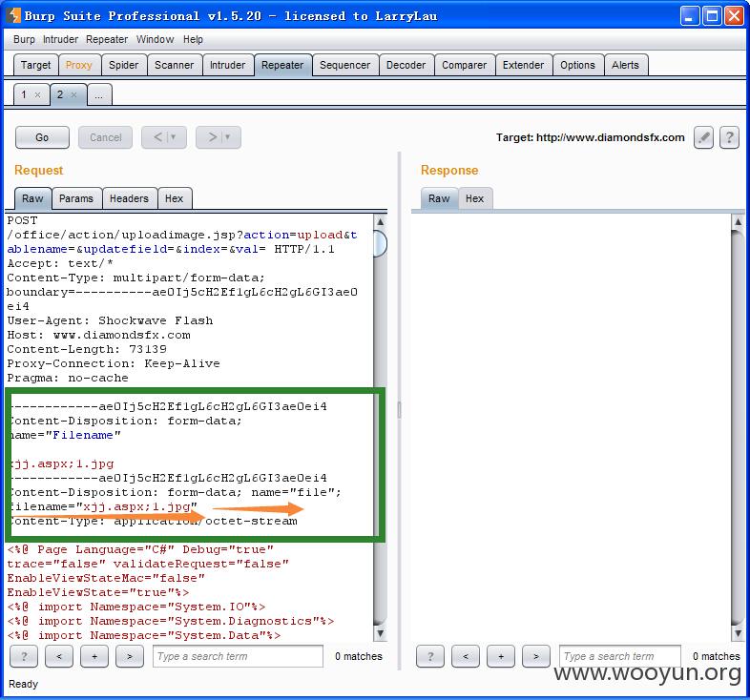Open the Burp menu
Image resolution: width=750 pixels, height=700 pixels.
pos(24,39)
